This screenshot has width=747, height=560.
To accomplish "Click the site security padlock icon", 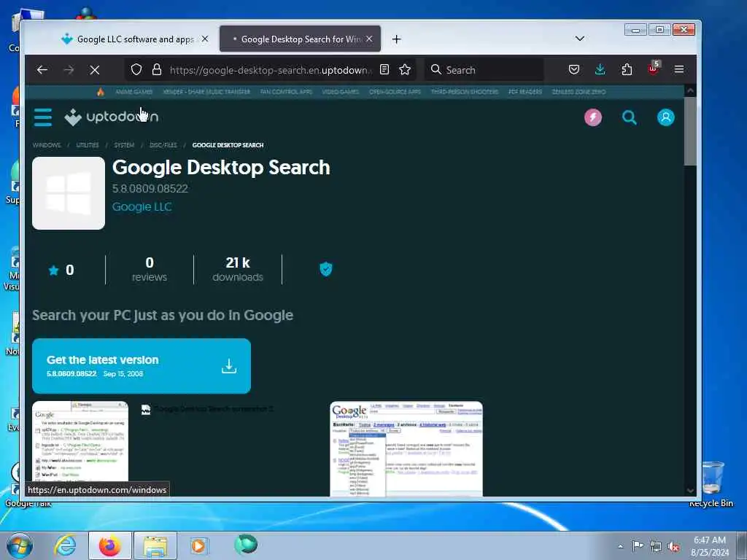I will pos(157,69).
